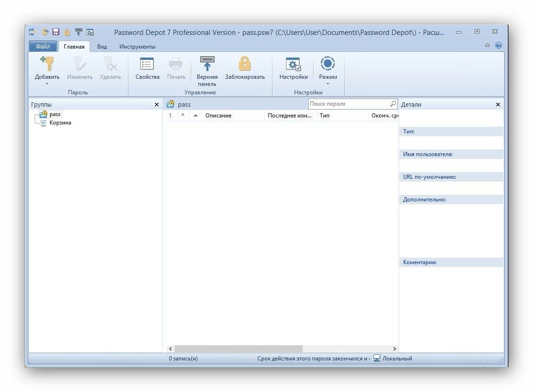Click the horizontal scrollbar left arrow
The width and height of the screenshot is (533, 392).
coord(170,349)
